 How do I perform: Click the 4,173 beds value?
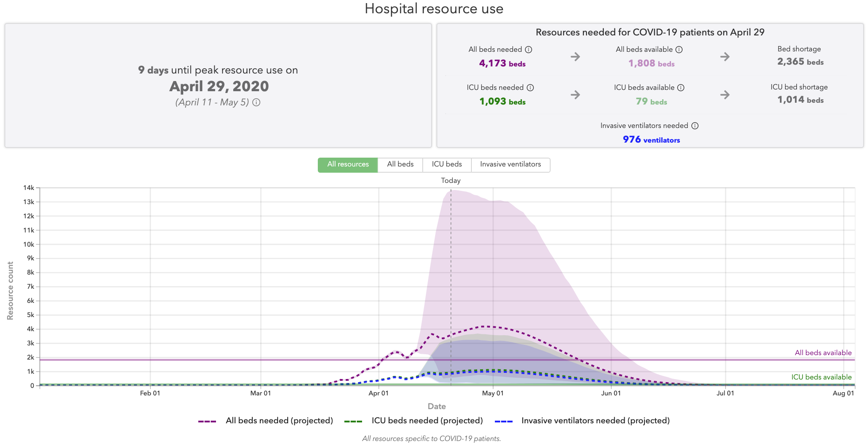pyautogui.click(x=502, y=63)
